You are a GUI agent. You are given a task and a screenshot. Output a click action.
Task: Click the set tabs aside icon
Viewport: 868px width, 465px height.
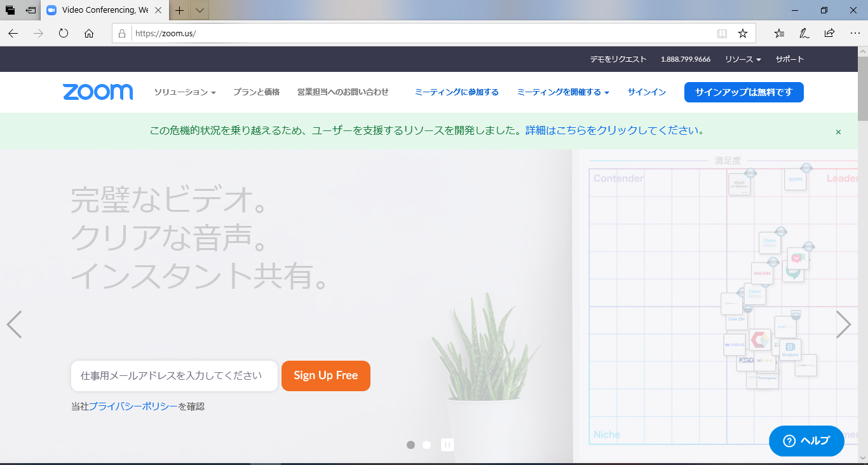click(31, 10)
